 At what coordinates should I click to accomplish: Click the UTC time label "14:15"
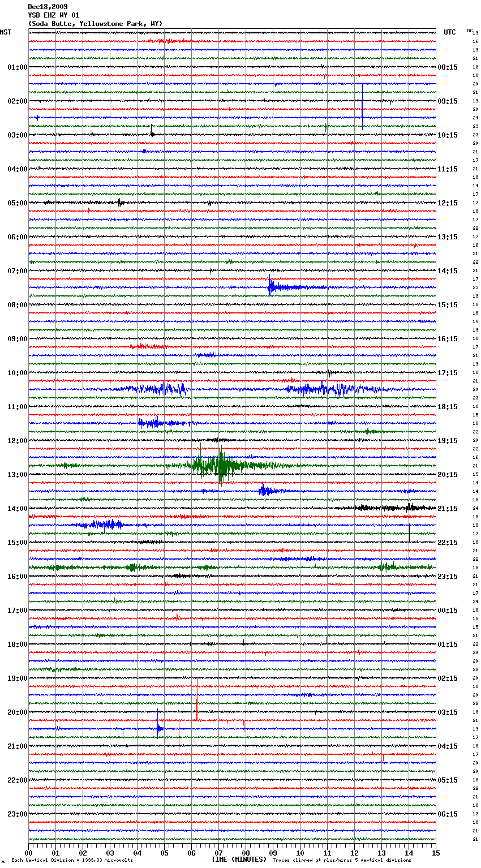click(448, 271)
